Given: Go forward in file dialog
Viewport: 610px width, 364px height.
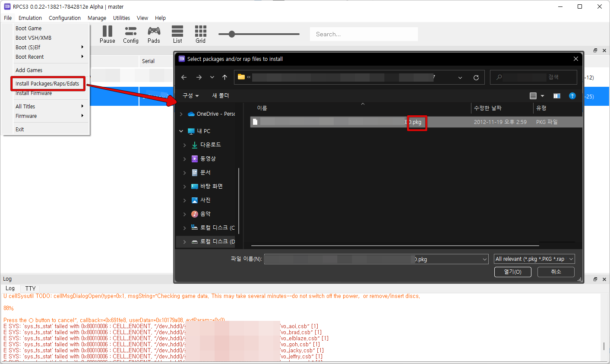Looking at the screenshot, I should click(199, 77).
